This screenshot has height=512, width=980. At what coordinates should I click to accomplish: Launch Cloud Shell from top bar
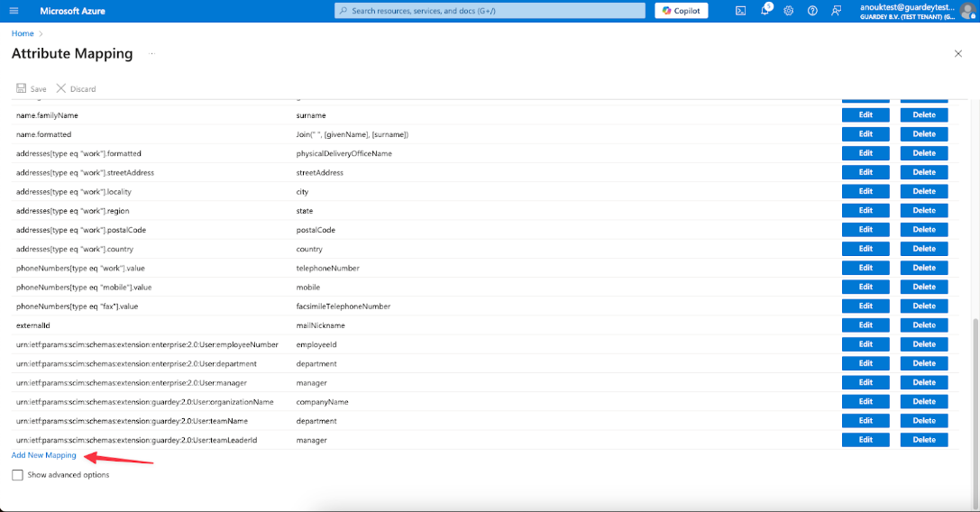click(740, 11)
